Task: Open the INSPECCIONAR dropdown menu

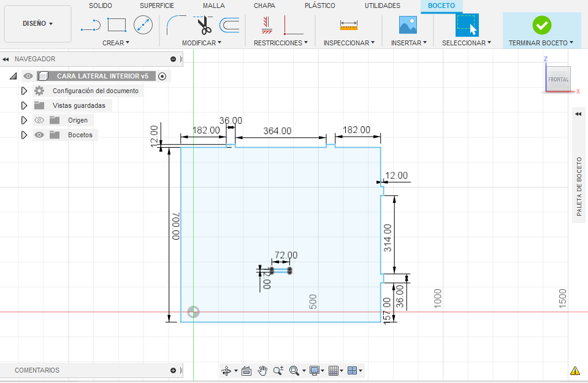Action: click(349, 43)
